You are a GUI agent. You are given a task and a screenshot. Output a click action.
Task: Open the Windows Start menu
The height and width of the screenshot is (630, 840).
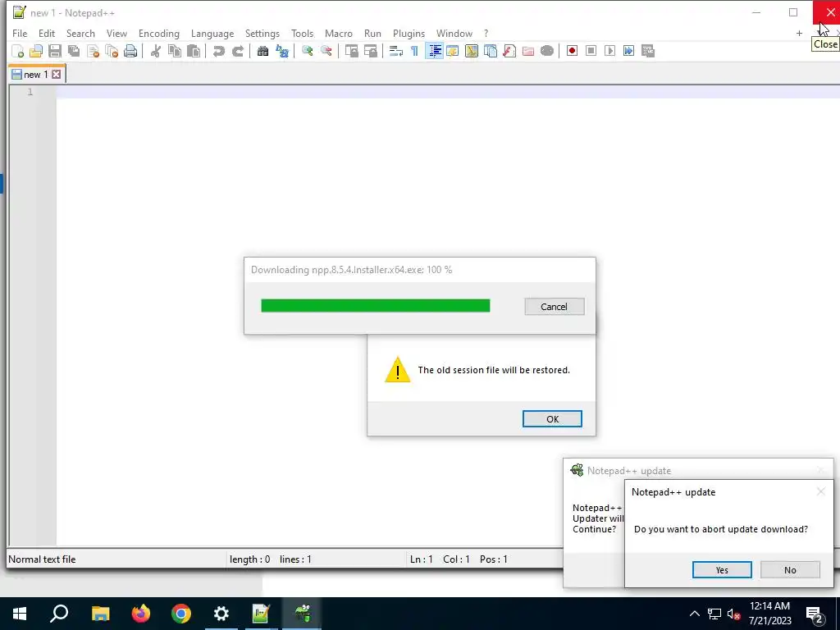tap(20, 614)
